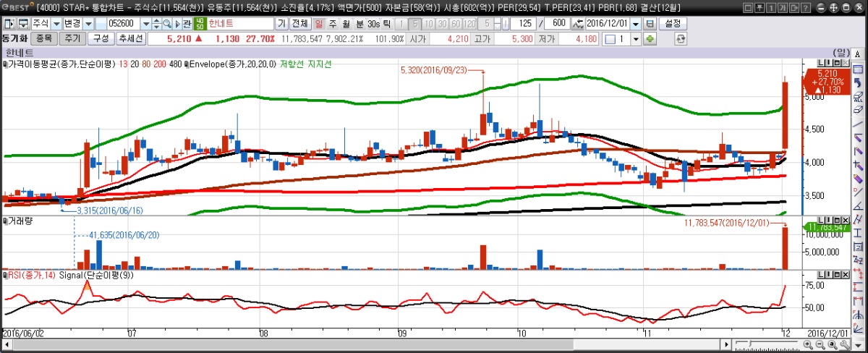This screenshot has height=353, width=868.
Task: Close the RSI panel with its X button
Action: tap(846, 275)
